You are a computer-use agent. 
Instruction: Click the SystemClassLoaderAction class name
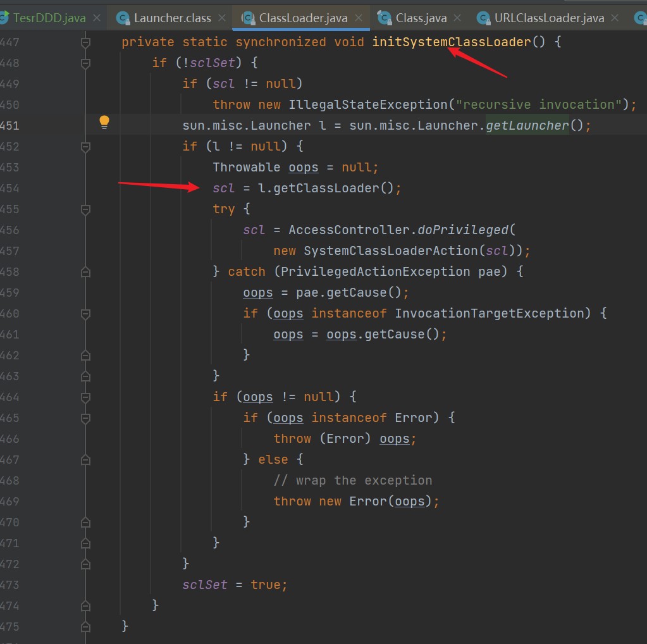391,251
